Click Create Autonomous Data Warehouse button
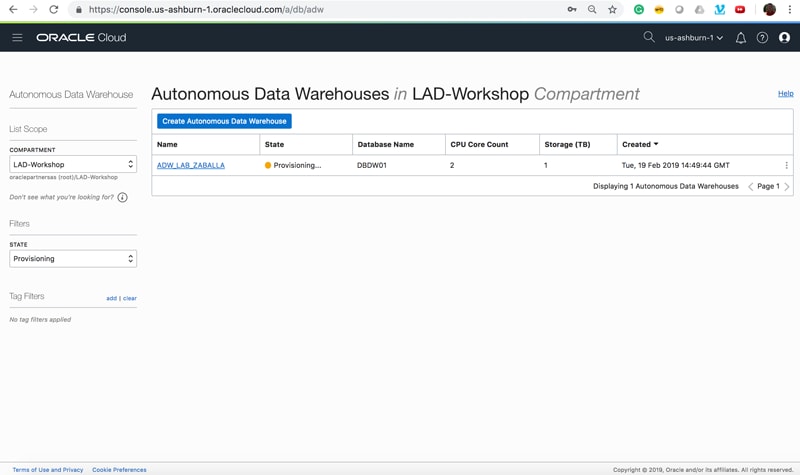This screenshot has width=800, height=475. [x=224, y=121]
